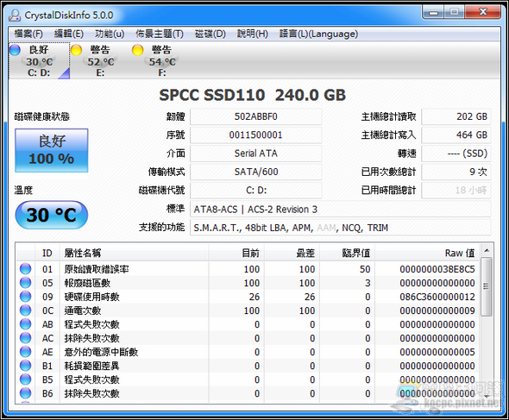Viewport: 509px width, 420px height.
Task: Click raw value 00000000000005
Action: pos(437,352)
